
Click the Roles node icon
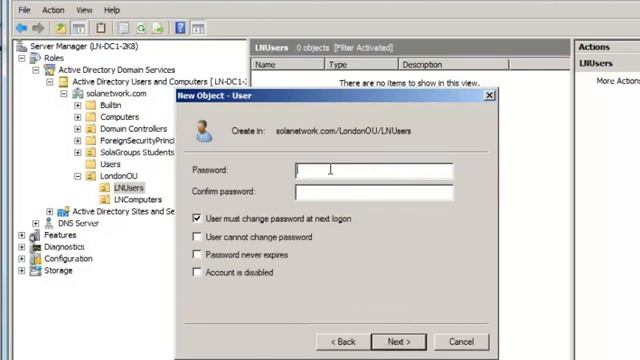(x=36, y=58)
